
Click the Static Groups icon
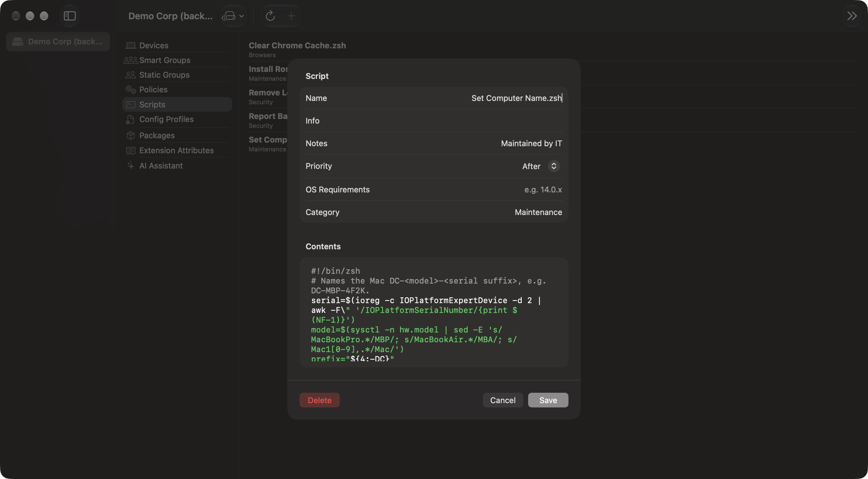coord(131,75)
